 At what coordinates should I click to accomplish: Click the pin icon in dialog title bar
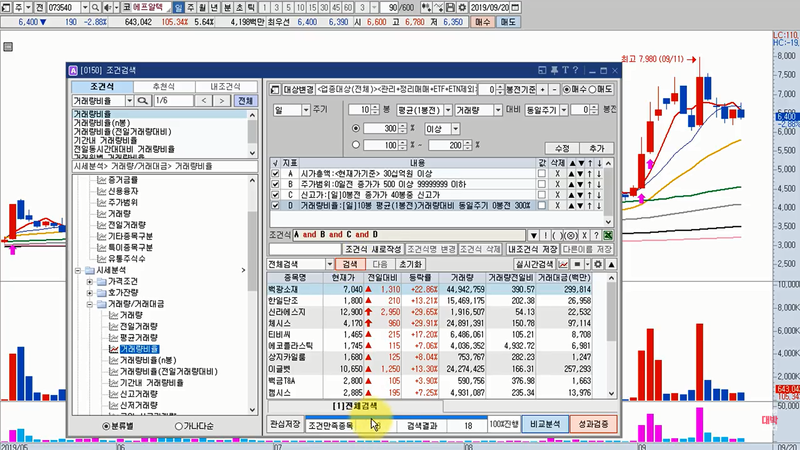click(554, 70)
